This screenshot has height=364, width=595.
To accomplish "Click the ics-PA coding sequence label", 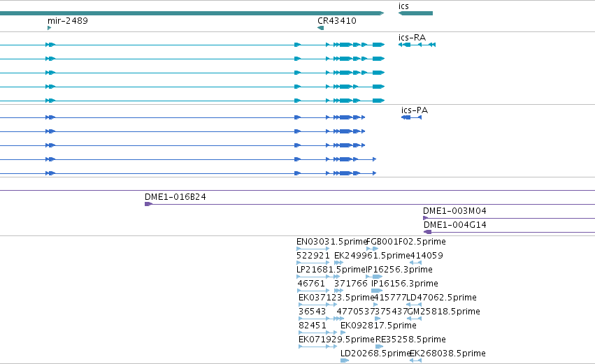I will tap(415, 110).
